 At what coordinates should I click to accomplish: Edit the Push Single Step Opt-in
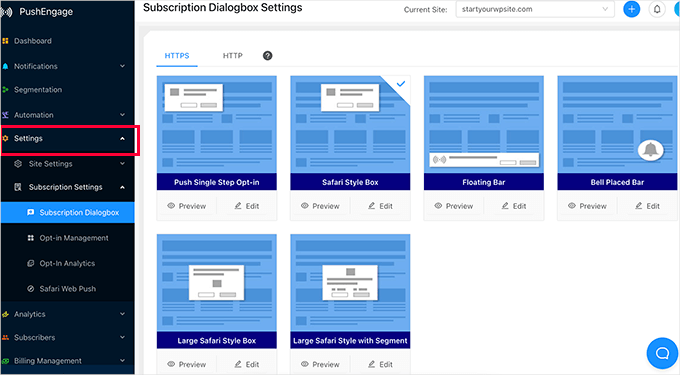coord(247,206)
